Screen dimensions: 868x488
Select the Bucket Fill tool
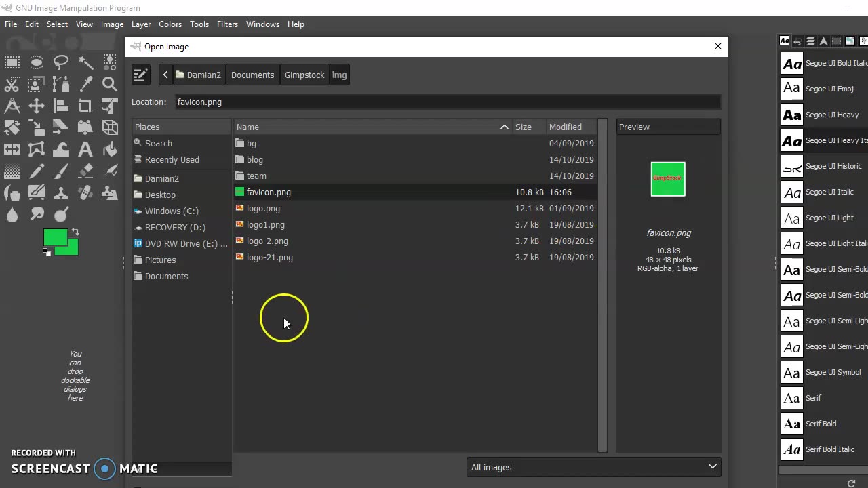[110, 150]
